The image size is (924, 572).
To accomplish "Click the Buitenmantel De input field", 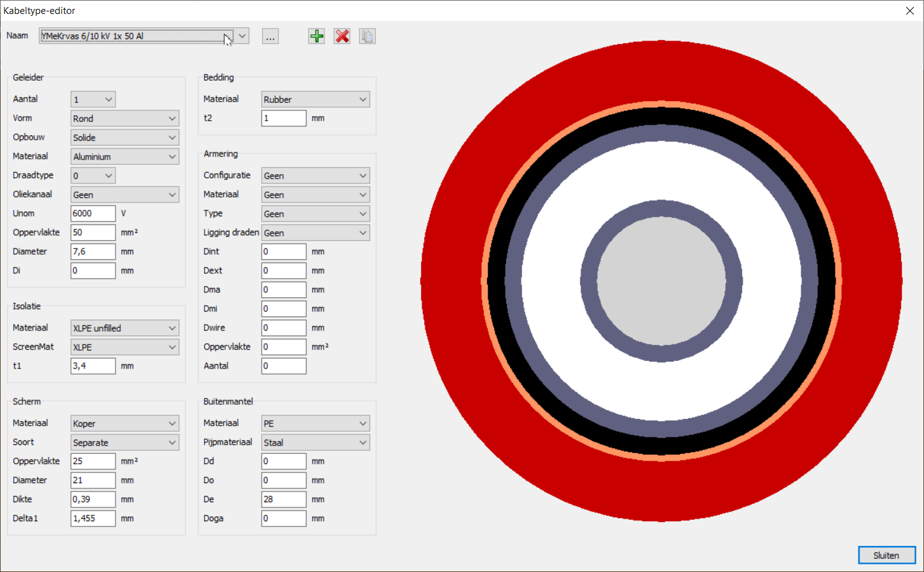I will tap(284, 500).
